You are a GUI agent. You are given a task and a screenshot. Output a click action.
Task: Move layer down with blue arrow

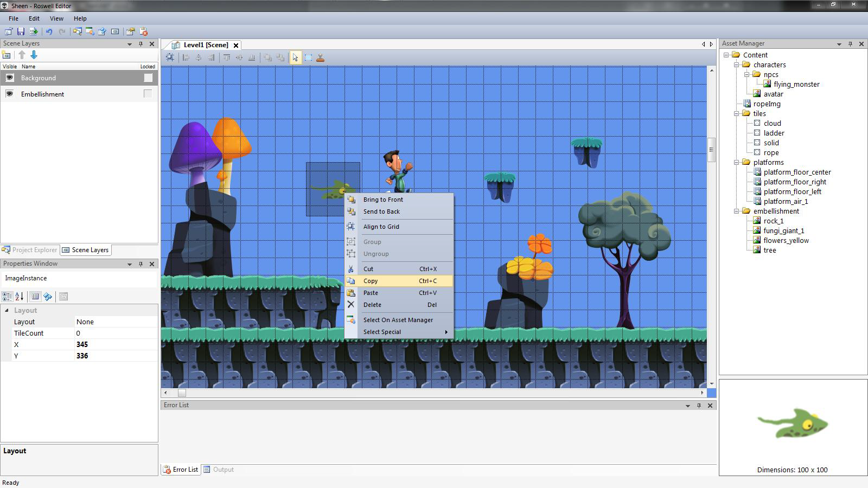[x=34, y=55]
